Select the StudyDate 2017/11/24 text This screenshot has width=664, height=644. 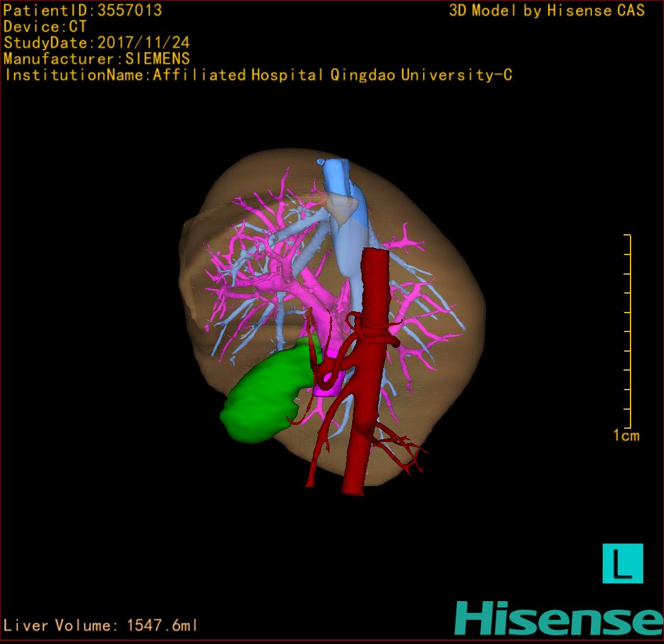[x=97, y=43]
